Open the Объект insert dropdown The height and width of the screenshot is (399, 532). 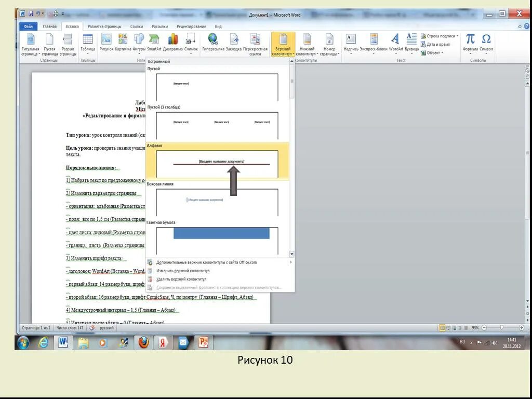click(432, 53)
